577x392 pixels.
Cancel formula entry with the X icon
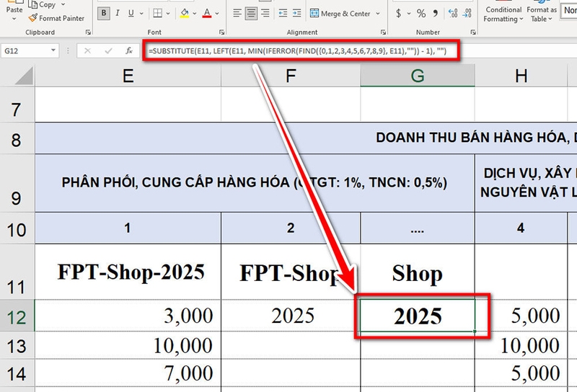87,50
